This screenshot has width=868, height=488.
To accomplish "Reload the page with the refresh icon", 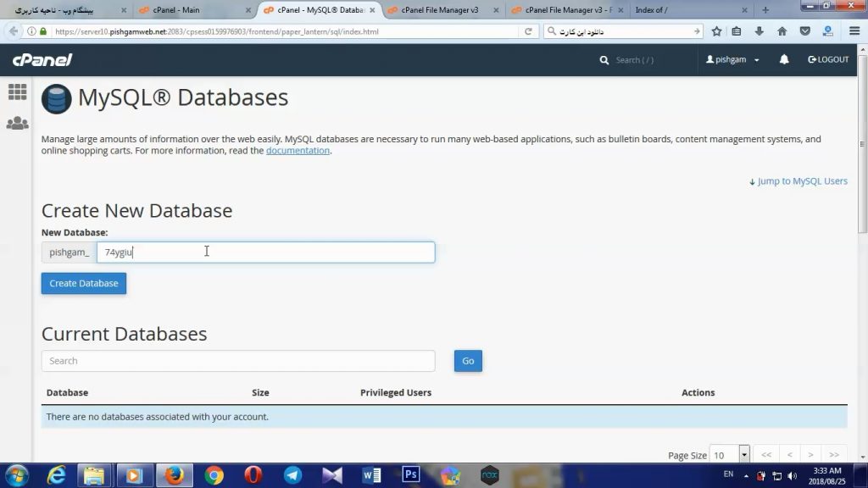I will 528,31.
